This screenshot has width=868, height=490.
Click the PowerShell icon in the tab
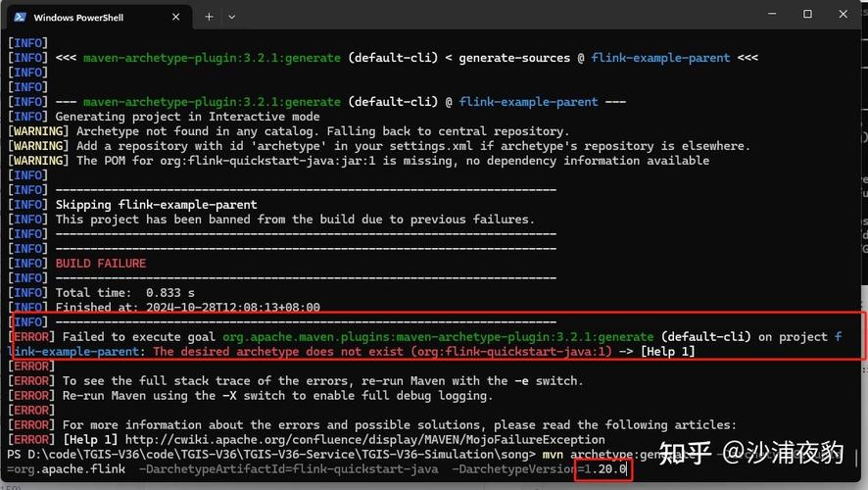pyautogui.click(x=21, y=17)
